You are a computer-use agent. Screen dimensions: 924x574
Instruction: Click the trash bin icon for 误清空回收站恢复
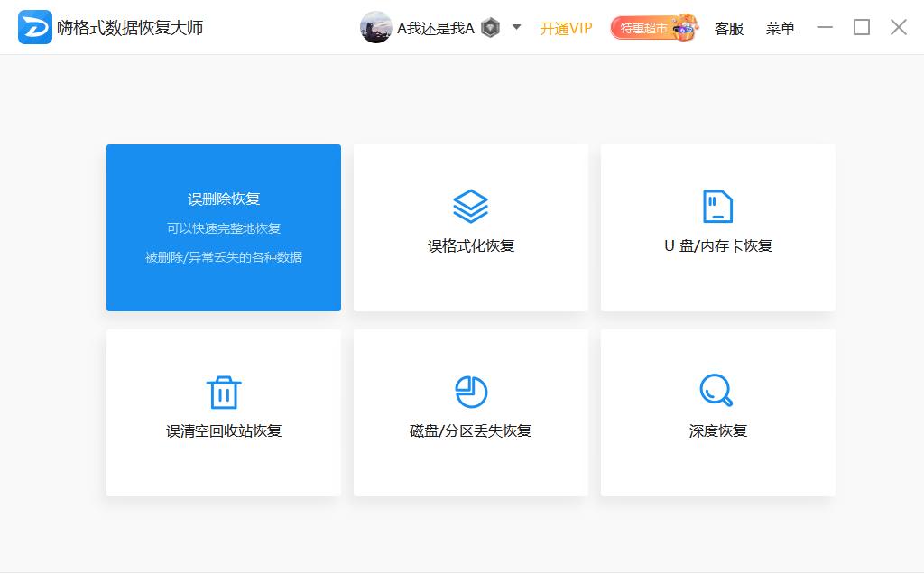223,392
